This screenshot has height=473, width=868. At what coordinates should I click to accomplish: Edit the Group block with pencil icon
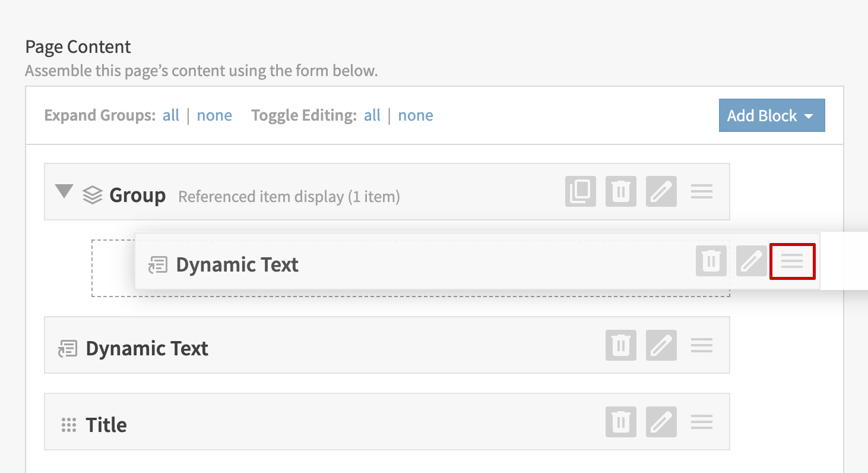point(661,192)
